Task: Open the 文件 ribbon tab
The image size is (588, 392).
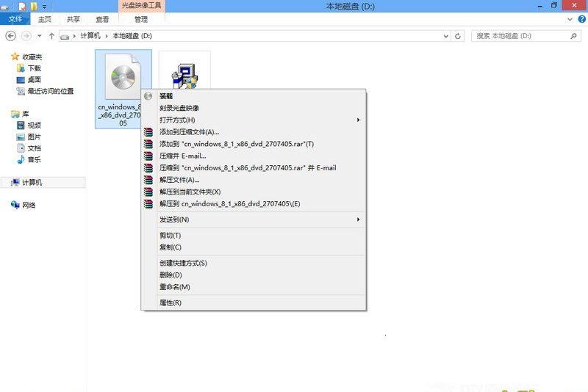Action: pos(15,19)
